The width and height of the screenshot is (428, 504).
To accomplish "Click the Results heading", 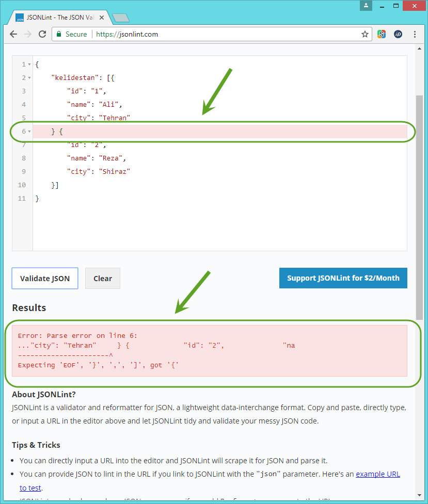I will [x=29, y=307].
